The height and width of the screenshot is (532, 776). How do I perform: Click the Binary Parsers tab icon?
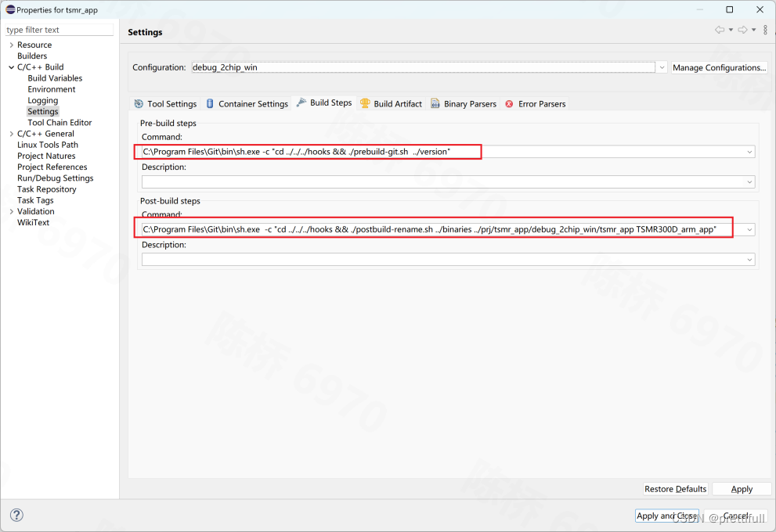pyautogui.click(x=435, y=104)
